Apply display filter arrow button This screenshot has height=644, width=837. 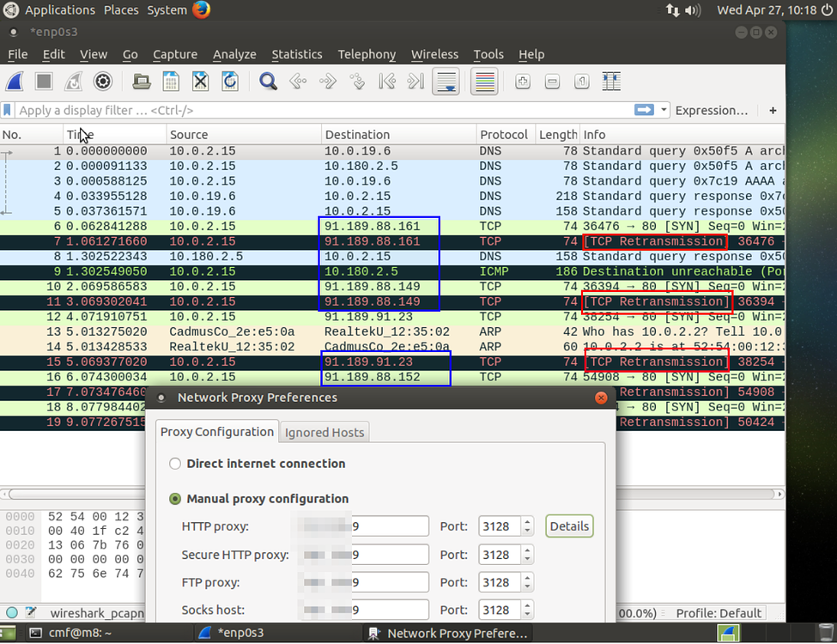coord(644,110)
